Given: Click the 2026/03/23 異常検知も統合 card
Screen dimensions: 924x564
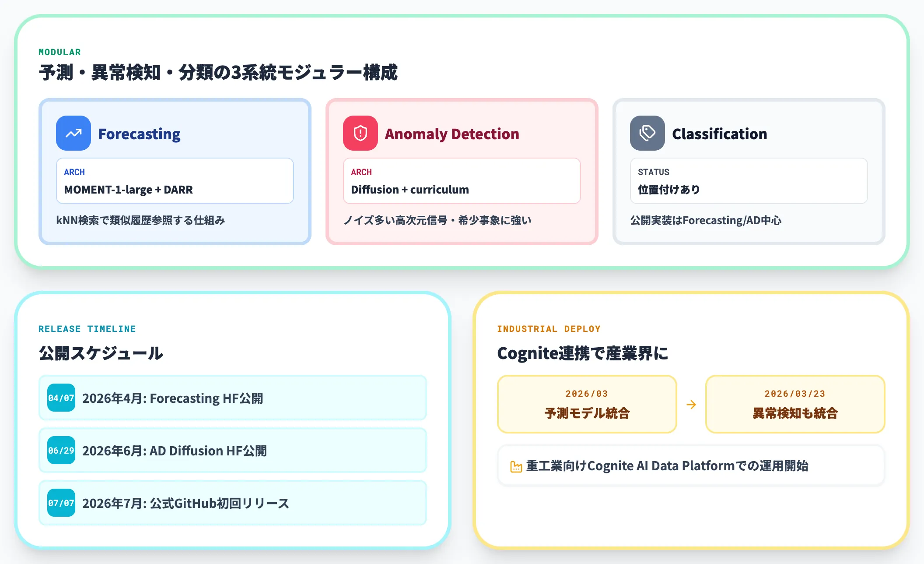Looking at the screenshot, I should tap(795, 404).
